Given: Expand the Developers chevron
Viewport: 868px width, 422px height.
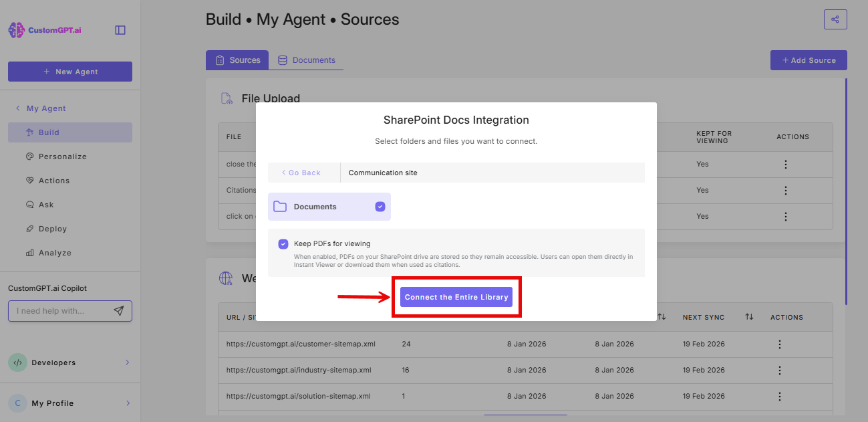Looking at the screenshot, I should [x=128, y=362].
